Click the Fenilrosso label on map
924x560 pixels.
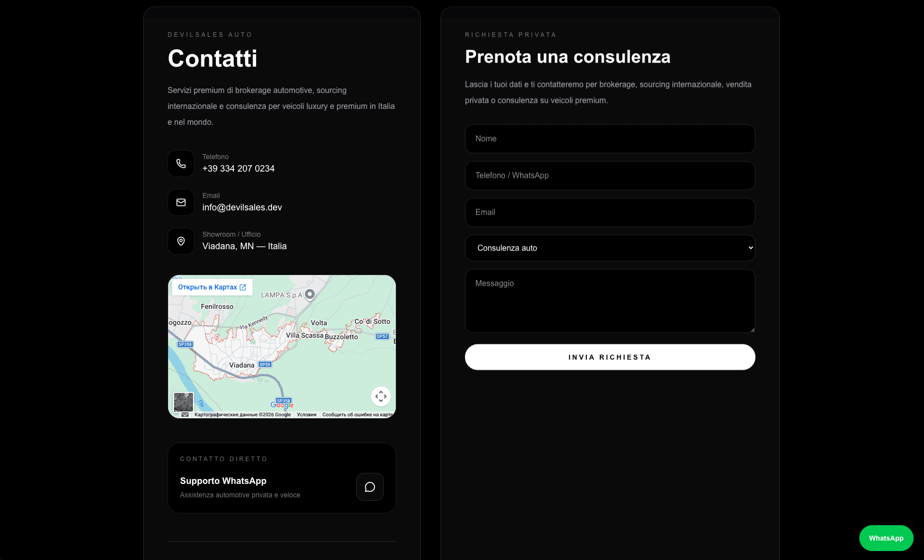click(217, 306)
